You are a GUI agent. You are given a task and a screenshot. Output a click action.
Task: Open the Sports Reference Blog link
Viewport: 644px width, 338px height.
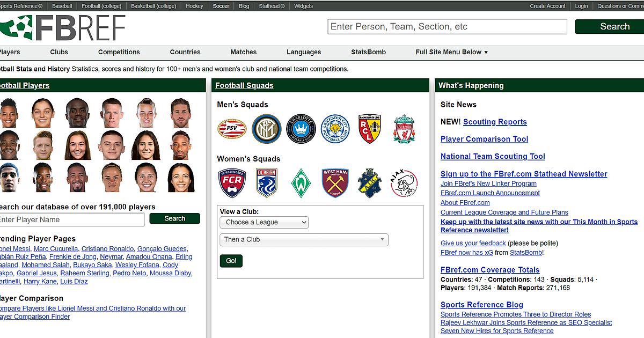tap(481, 305)
